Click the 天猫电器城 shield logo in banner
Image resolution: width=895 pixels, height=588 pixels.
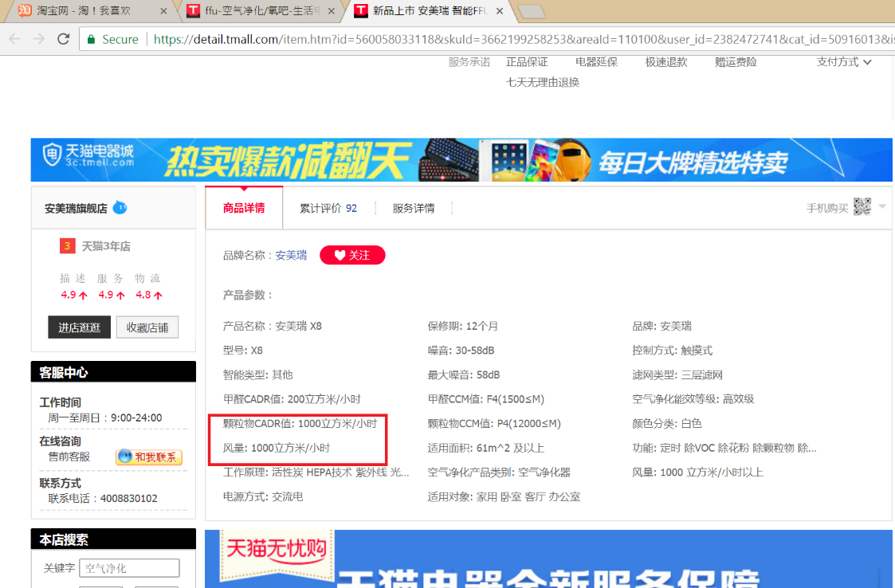point(52,154)
